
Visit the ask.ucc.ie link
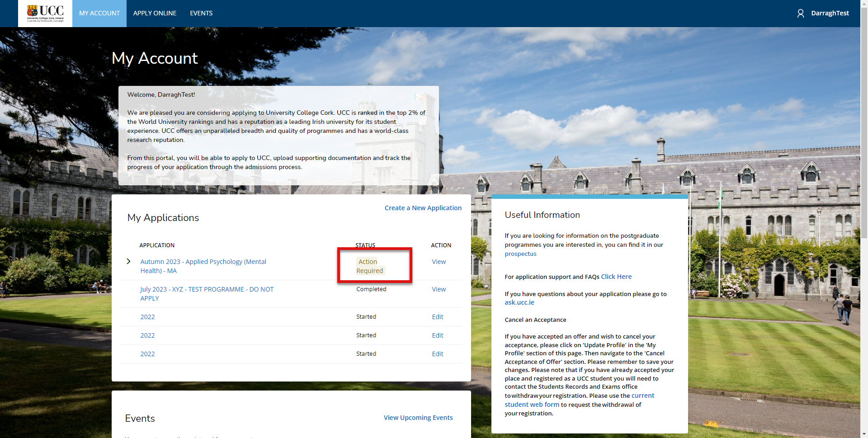click(519, 302)
